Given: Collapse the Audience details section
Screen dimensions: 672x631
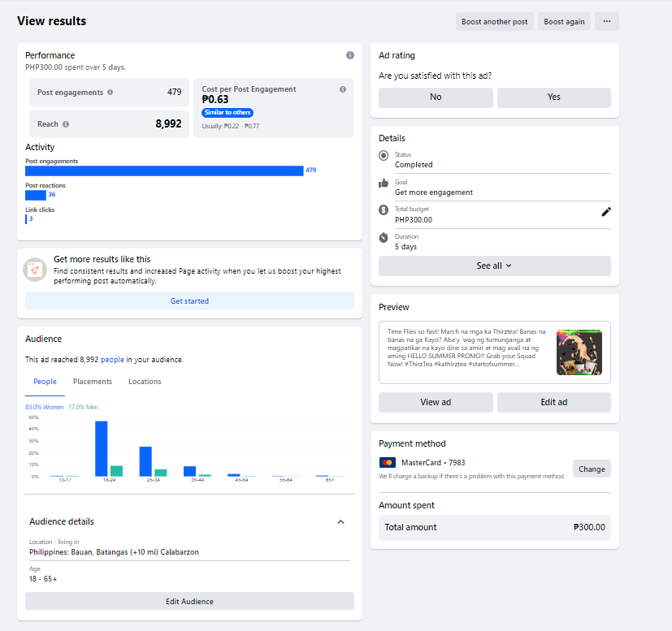Looking at the screenshot, I should 340,521.
